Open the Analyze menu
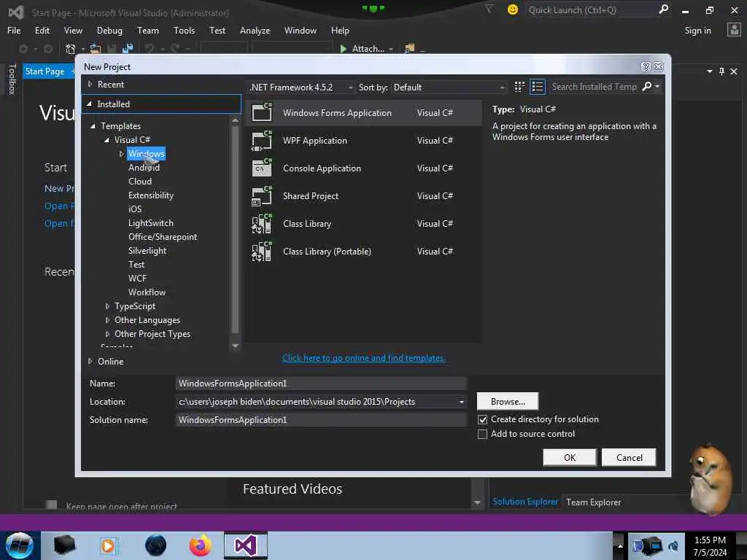The height and width of the screenshot is (560, 747). click(x=255, y=31)
